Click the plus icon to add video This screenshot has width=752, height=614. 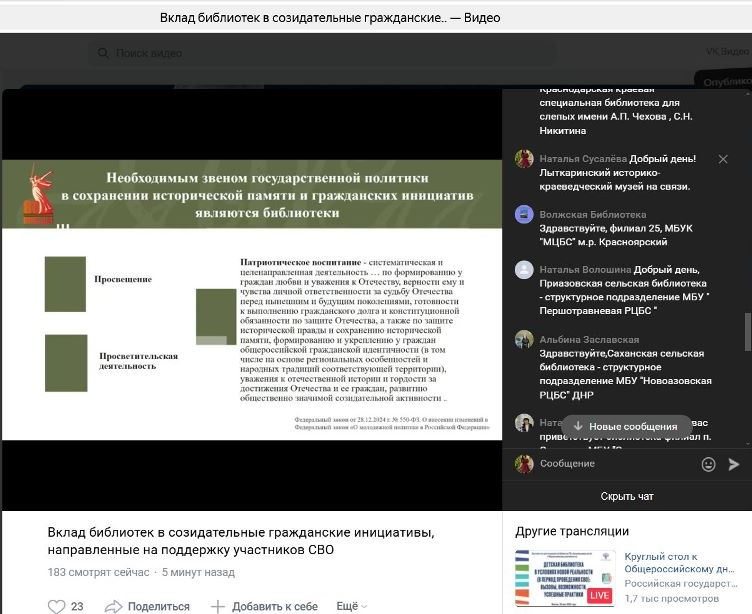pos(218,606)
